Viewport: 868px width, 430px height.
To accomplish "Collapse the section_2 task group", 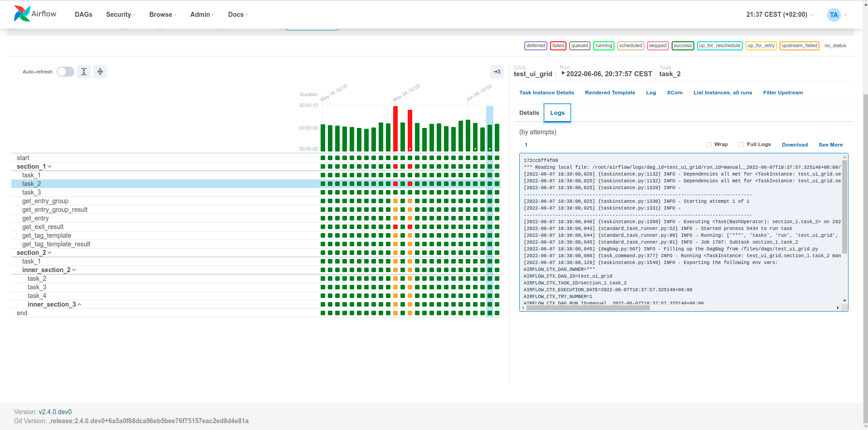I will [x=34, y=253].
